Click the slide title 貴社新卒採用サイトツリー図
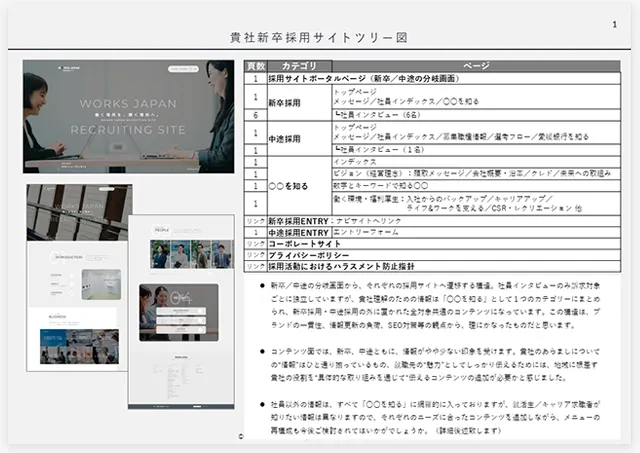Viewport: 640px width, 453px height. coord(319,38)
